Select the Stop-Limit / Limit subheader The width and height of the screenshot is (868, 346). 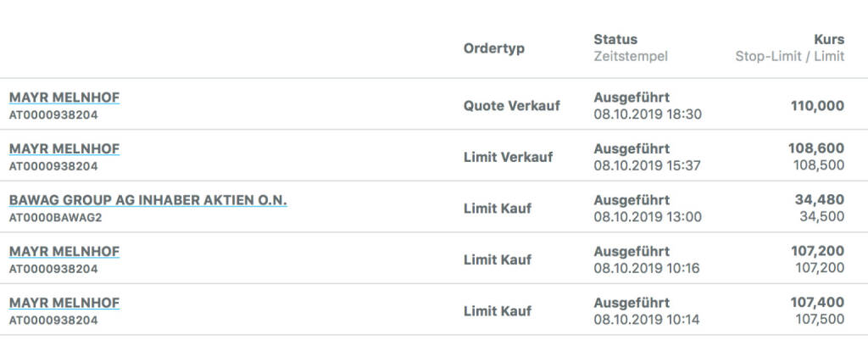coord(789,57)
